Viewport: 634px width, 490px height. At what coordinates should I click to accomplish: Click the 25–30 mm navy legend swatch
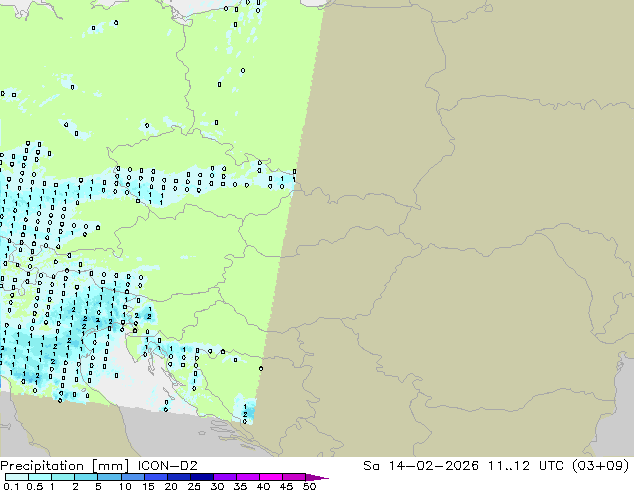tap(201, 477)
